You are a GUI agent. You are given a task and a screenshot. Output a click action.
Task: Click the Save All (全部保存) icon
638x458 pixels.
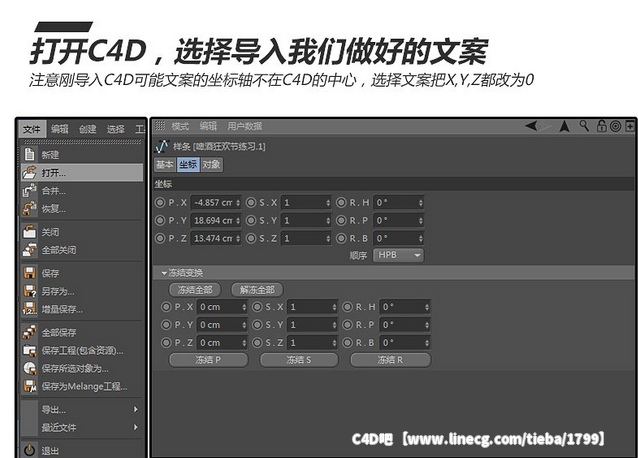(x=29, y=332)
